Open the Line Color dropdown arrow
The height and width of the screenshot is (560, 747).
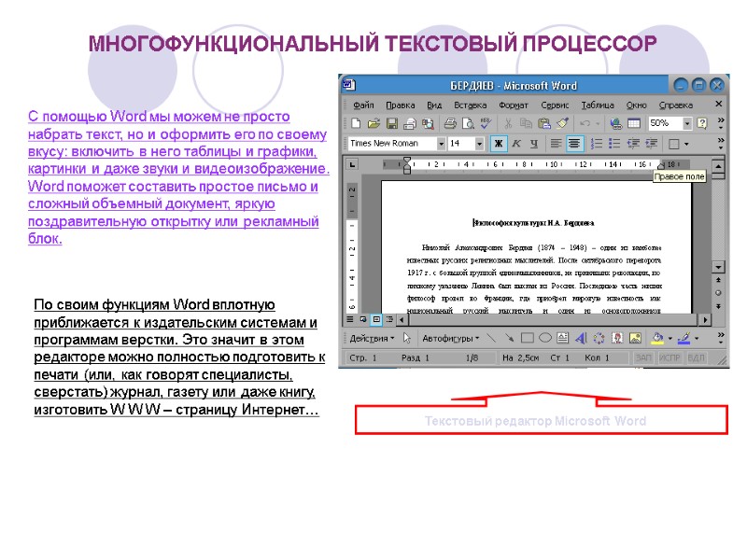(x=697, y=339)
